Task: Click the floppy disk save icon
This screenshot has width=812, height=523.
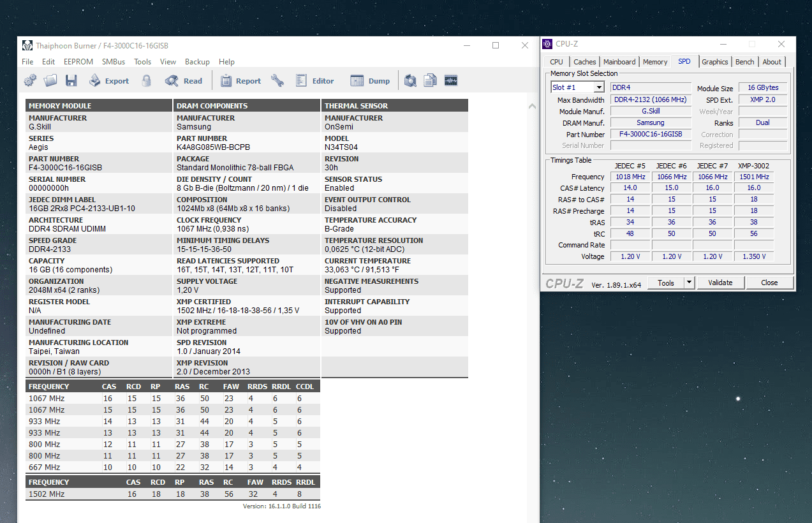Action: point(71,80)
